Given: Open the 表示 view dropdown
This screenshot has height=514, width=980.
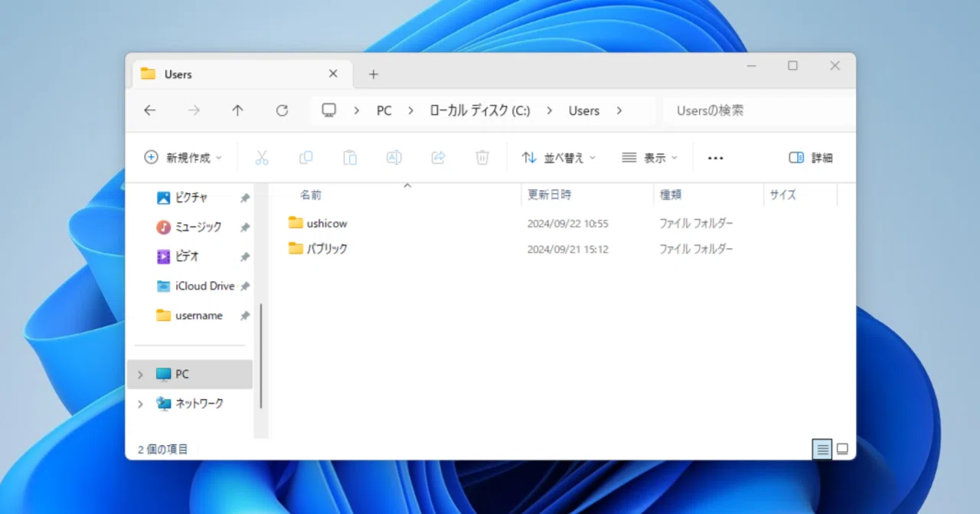Looking at the screenshot, I should (x=650, y=158).
